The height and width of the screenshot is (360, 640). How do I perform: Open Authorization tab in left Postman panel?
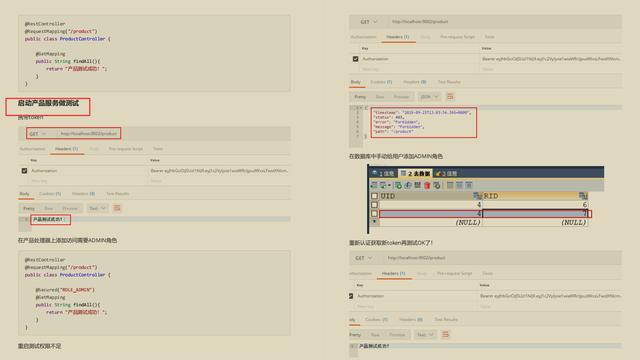[32, 149]
